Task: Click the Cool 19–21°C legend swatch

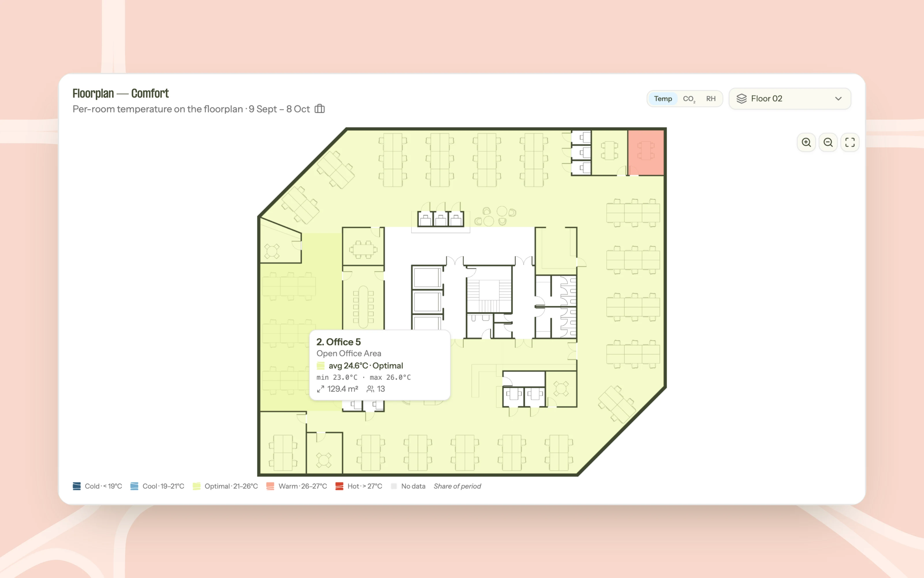Action: (134, 486)
